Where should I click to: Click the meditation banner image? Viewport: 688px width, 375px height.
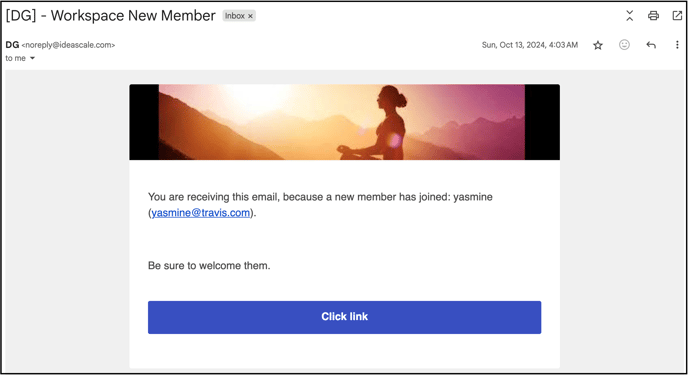coord(344,122)
